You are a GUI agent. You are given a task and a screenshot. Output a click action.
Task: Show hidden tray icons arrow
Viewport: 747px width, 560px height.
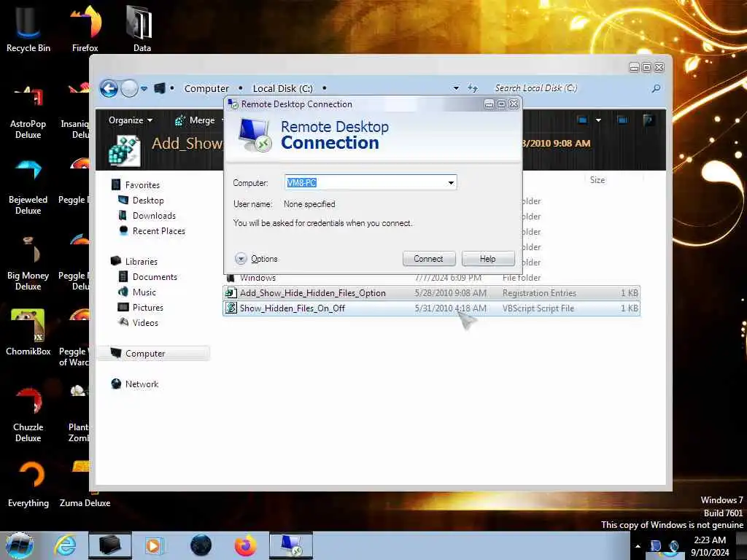[638, 546]
